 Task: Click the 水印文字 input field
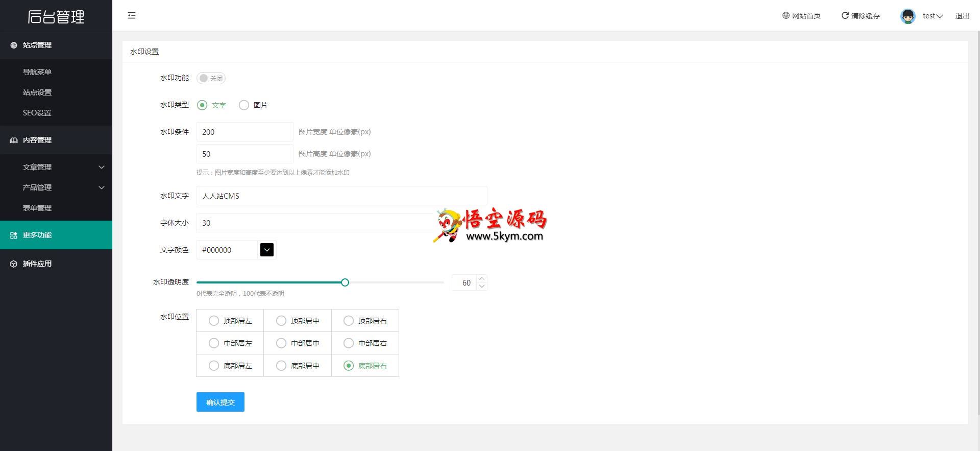point(342,196)
